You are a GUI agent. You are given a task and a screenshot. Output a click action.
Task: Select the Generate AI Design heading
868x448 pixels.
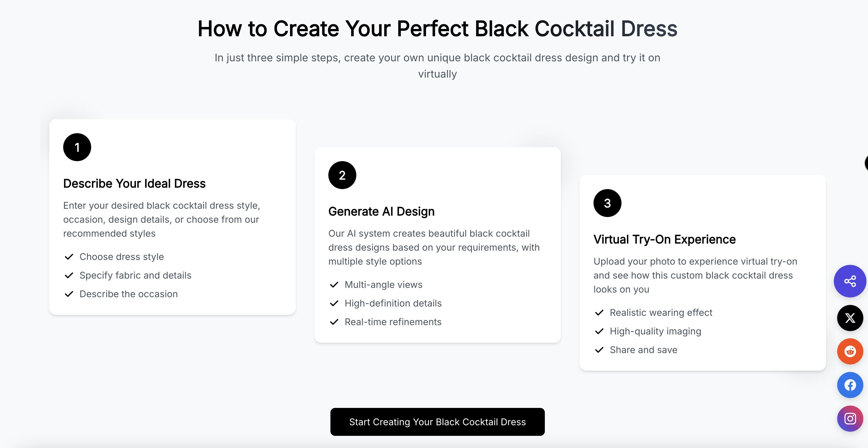click(x=381, y=211)
